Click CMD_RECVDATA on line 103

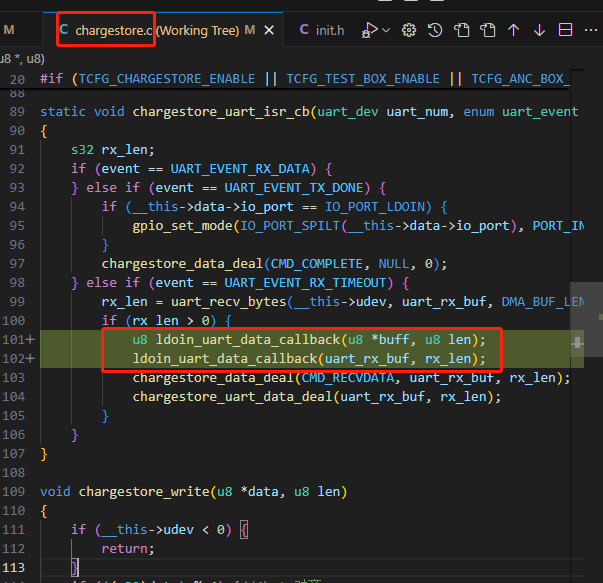click(x=348, y=378)
